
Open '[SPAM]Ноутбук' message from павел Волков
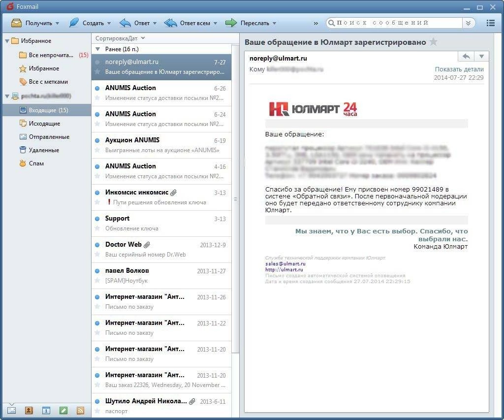click(161, 276)
